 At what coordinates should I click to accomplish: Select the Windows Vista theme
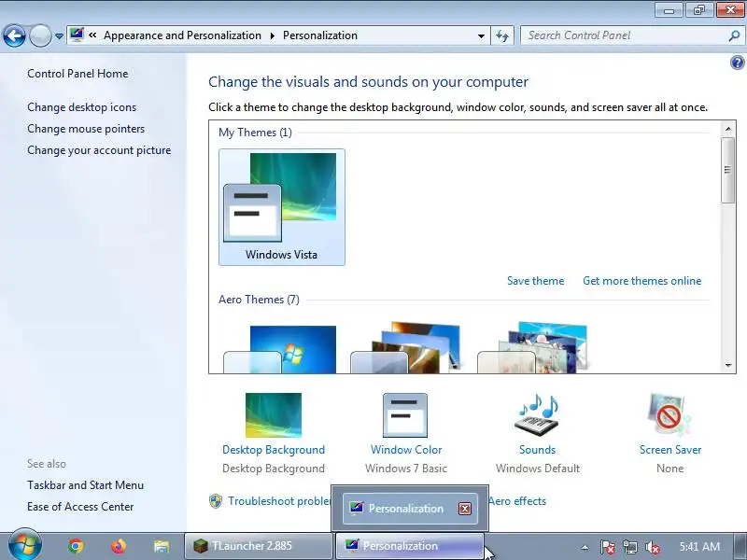[x=282, y=207]
